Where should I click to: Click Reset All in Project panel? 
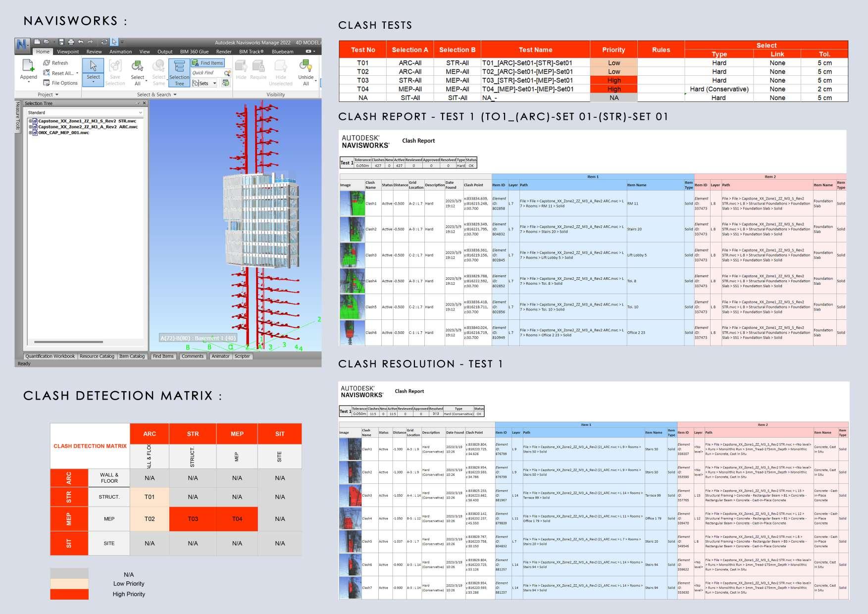58,73
